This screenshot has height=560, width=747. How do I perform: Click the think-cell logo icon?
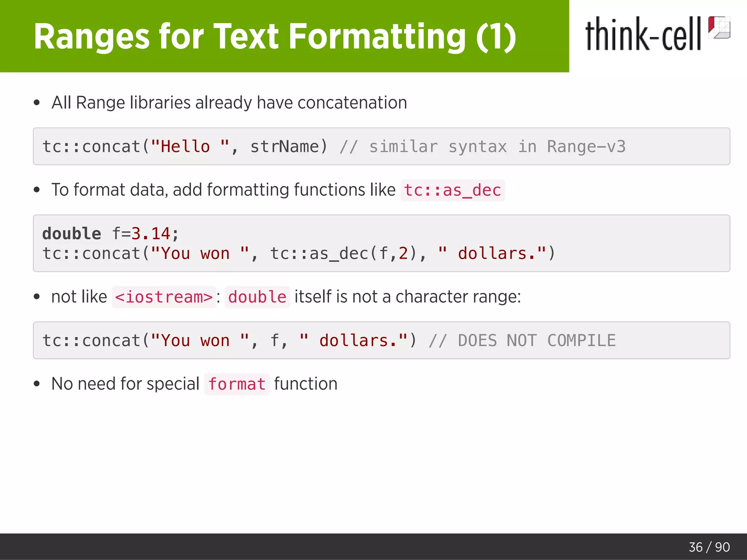719,27
